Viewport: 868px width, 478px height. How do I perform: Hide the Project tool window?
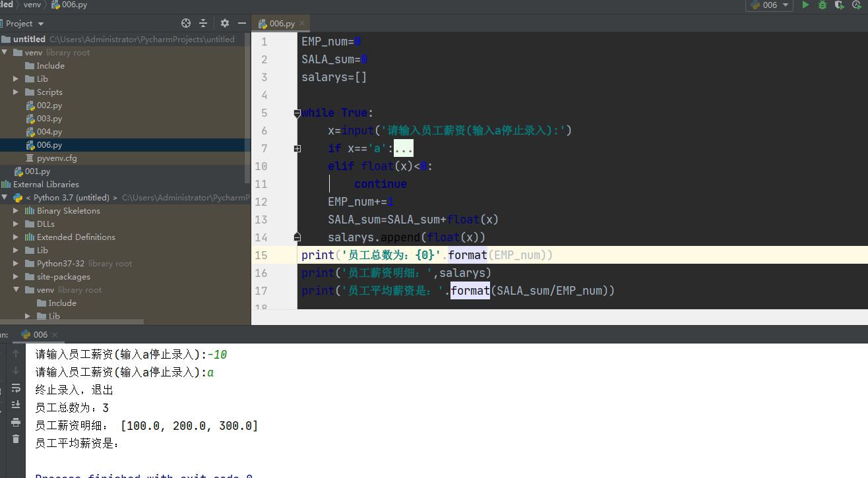point(241,23)
